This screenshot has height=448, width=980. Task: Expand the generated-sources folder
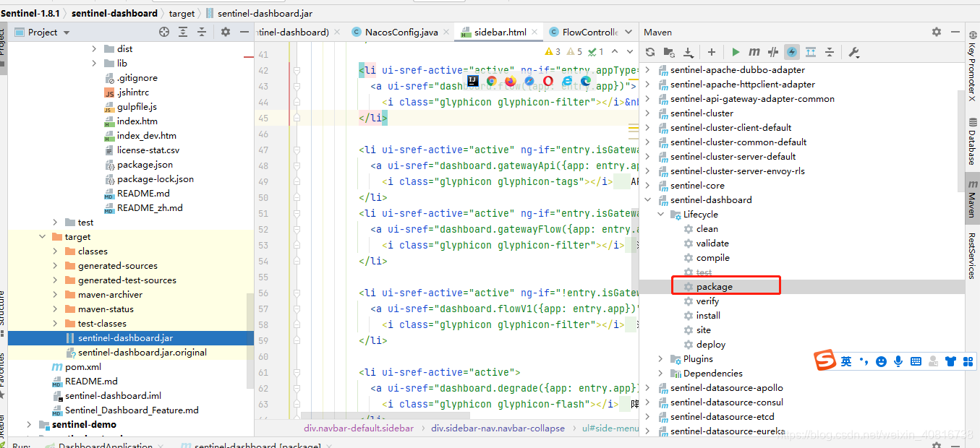click(x=56, y=265)
